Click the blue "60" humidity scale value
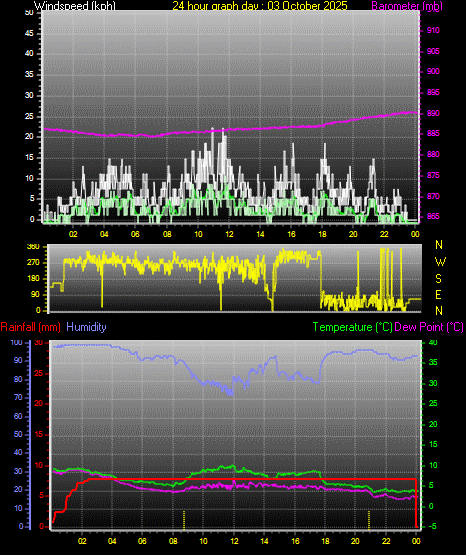Viewport: 466px width, 555px height. (18, 416)
